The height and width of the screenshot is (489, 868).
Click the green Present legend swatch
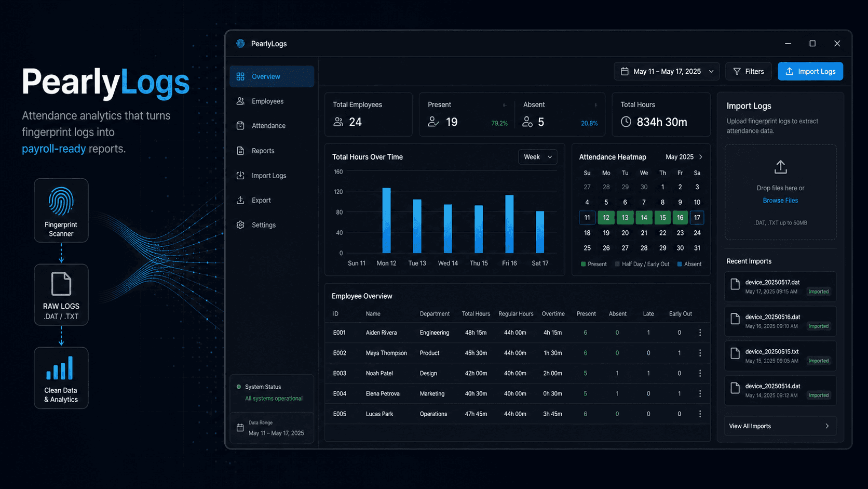click(583, 264)
